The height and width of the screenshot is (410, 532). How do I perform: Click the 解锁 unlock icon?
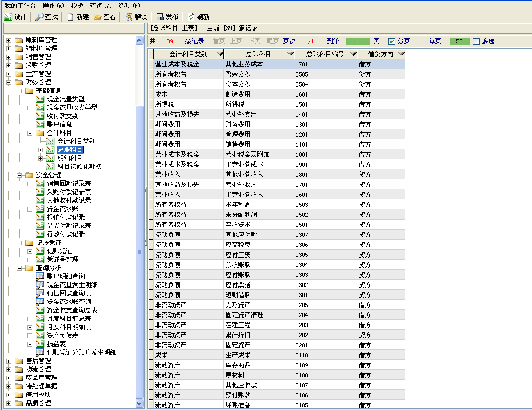pyautogui.click(x=129, y=16)
